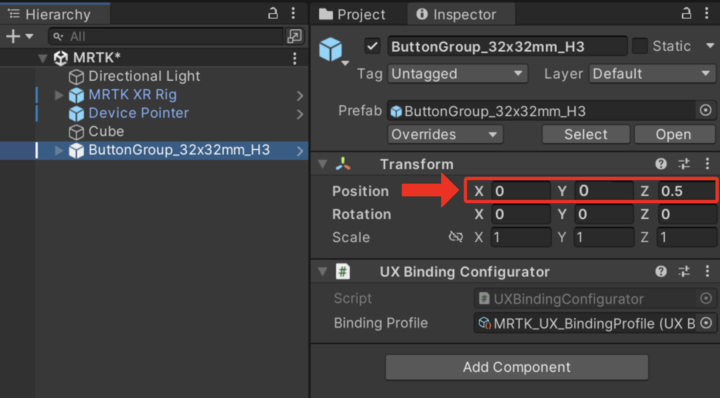The width and height of the screenshot is (720, 398).
Task: Focus the Hierarchy search field
Action: pos(166,36)
